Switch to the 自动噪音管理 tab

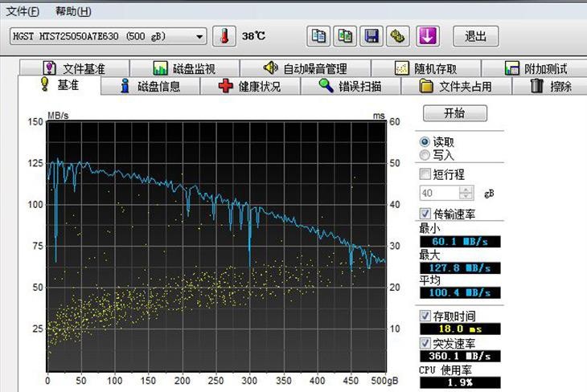305,68
